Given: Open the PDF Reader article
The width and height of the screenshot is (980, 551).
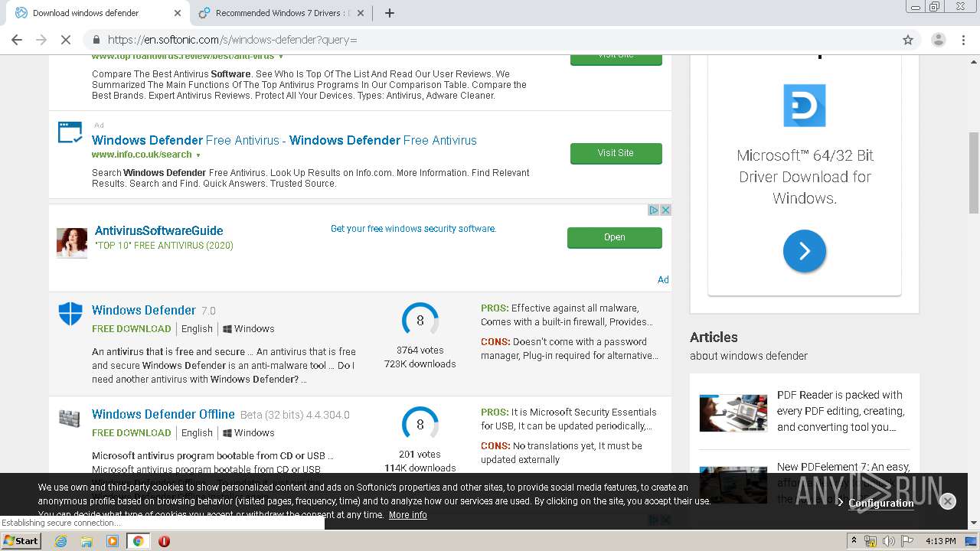Looking at the screenshot, I should pyautogui.click(x=841, y=411).
